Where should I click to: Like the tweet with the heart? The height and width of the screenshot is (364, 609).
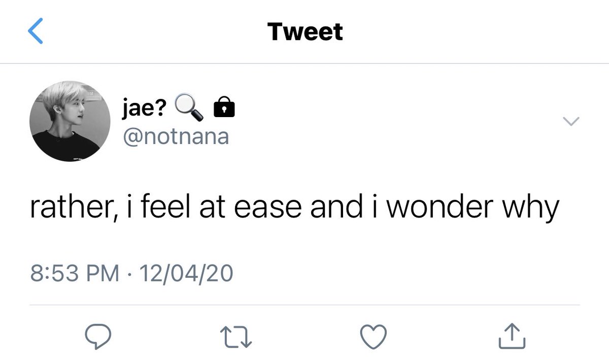pyautogui.click(x=374, y=336)
